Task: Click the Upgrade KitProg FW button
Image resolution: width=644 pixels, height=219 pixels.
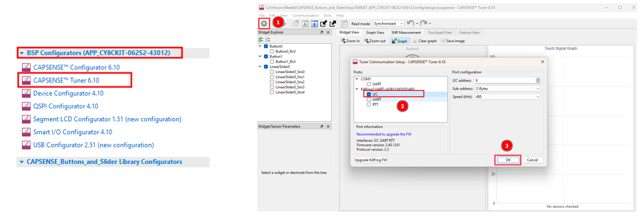Action: [x=371, y=160]
